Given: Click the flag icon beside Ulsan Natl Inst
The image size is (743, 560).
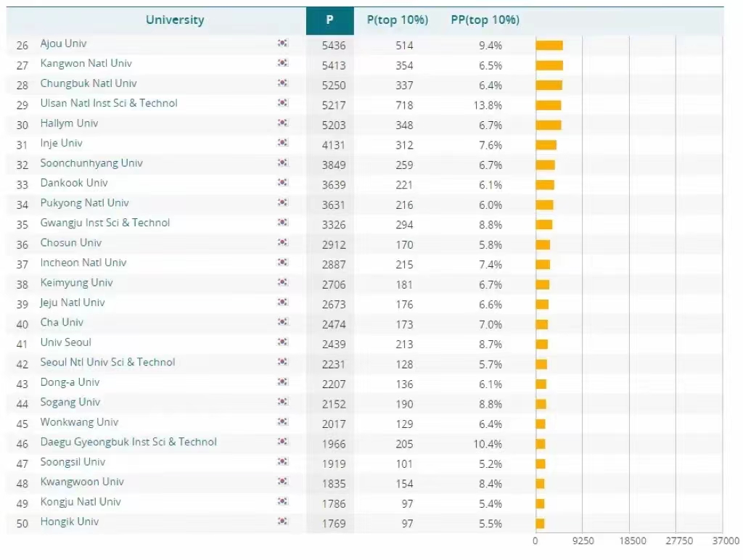Looking at the screenshot, I should pos(283,103).
